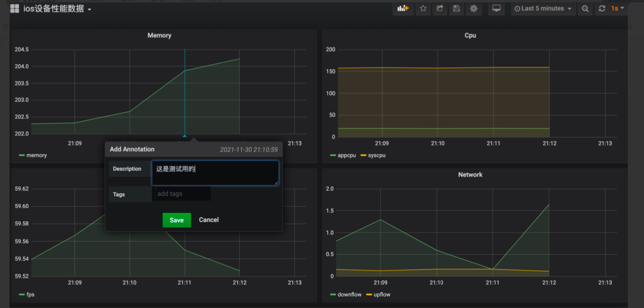Click the 204.5 value on Memory axis
This screenshot has width=644, height=308.
pos(22,50)
